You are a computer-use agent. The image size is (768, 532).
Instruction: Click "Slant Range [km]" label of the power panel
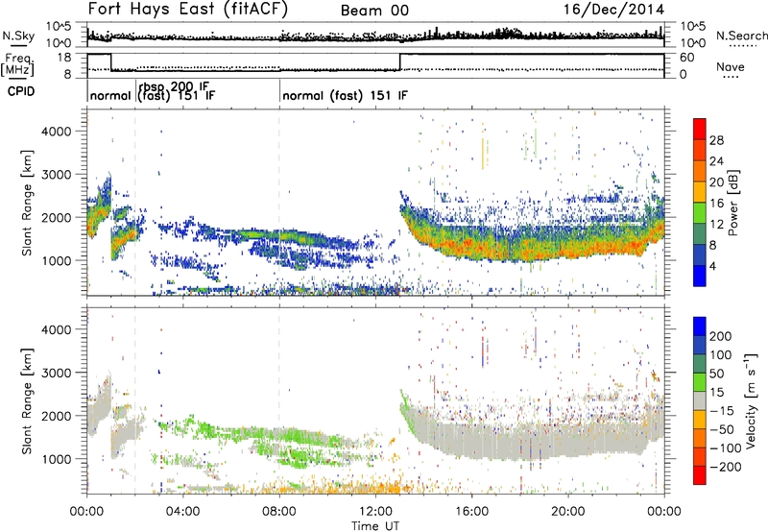27,203
